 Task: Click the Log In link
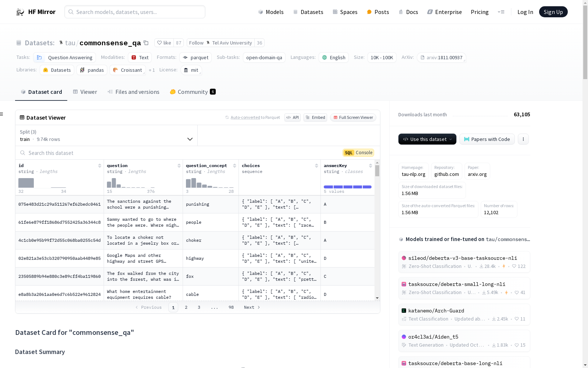pos(525,12)
